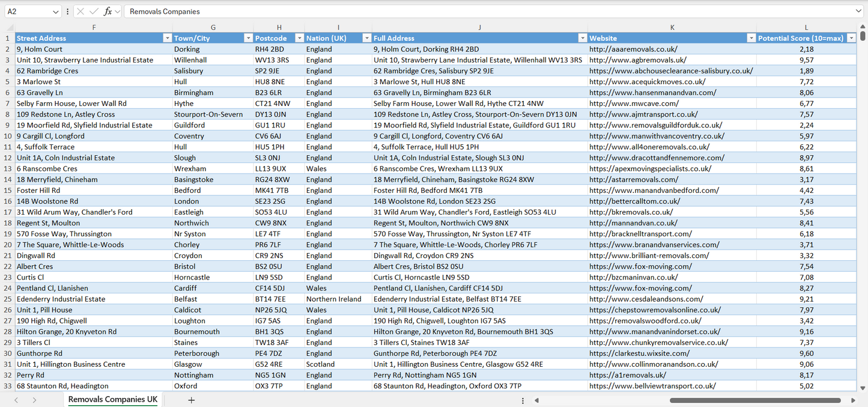Click the vertical dots icon beside the Name Box

[x=67, y=11]
